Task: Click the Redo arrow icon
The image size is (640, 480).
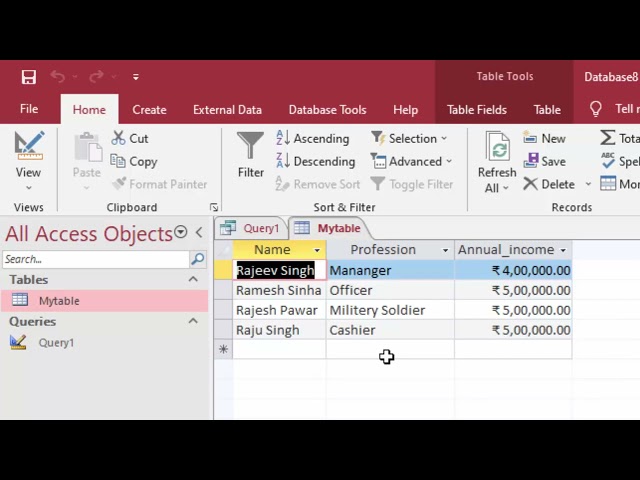Action: click(96, 77)
